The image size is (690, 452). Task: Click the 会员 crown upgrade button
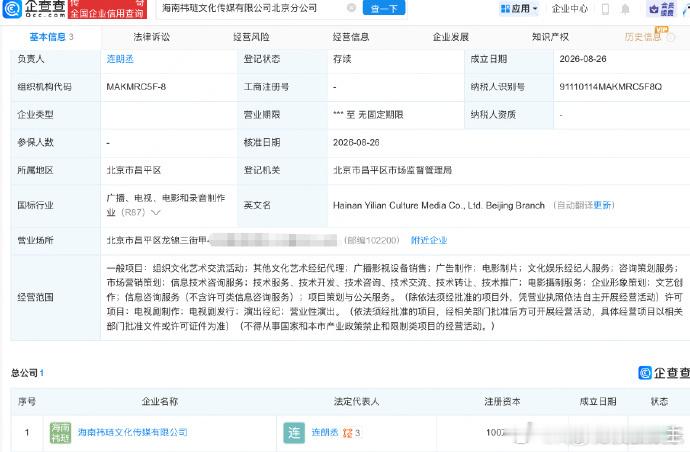(x=662, y=9)
